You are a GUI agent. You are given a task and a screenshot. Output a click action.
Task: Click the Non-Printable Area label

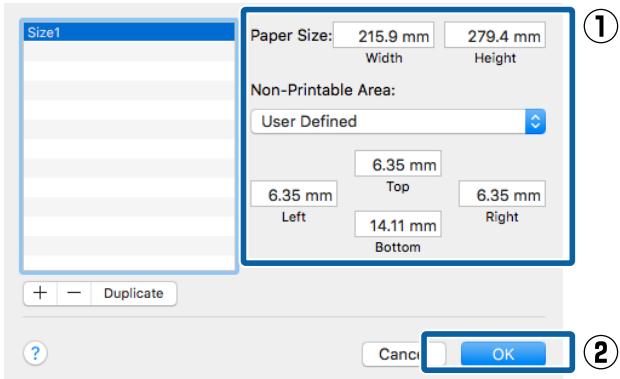click(323, 90)
